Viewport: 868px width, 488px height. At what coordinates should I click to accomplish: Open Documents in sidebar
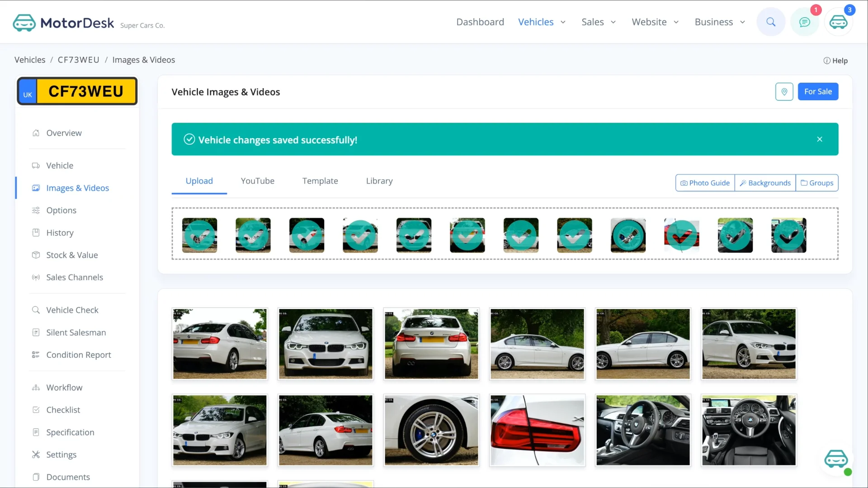pyautogui.click(x=68, y=477)
